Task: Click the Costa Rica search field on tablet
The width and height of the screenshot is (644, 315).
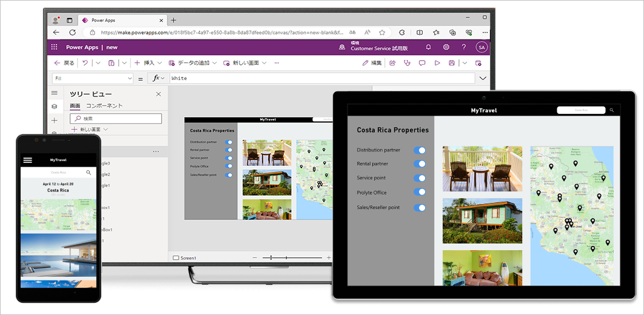Action: [581, 110]
